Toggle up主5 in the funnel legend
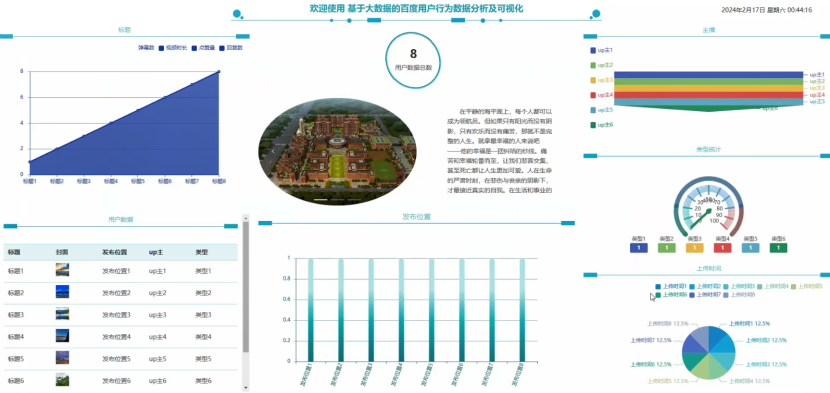The height and width of the screenshot is (393, 830). pos(601,110)
